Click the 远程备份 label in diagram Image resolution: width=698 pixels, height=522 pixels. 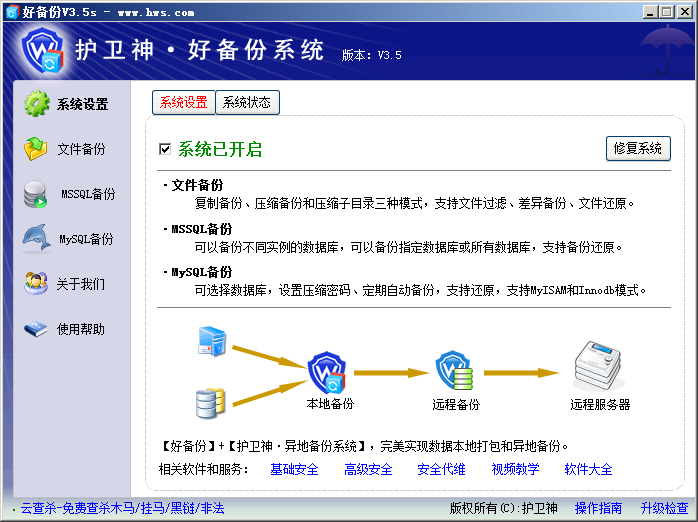tap(456, 404)
